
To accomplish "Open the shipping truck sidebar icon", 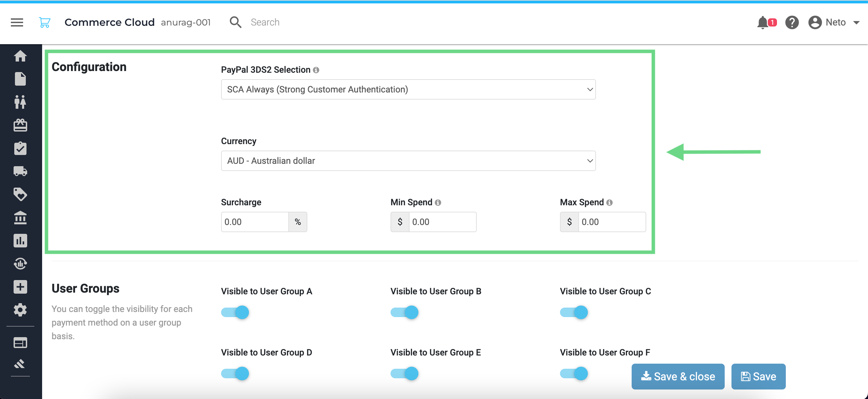I will (x=20, y=171).
